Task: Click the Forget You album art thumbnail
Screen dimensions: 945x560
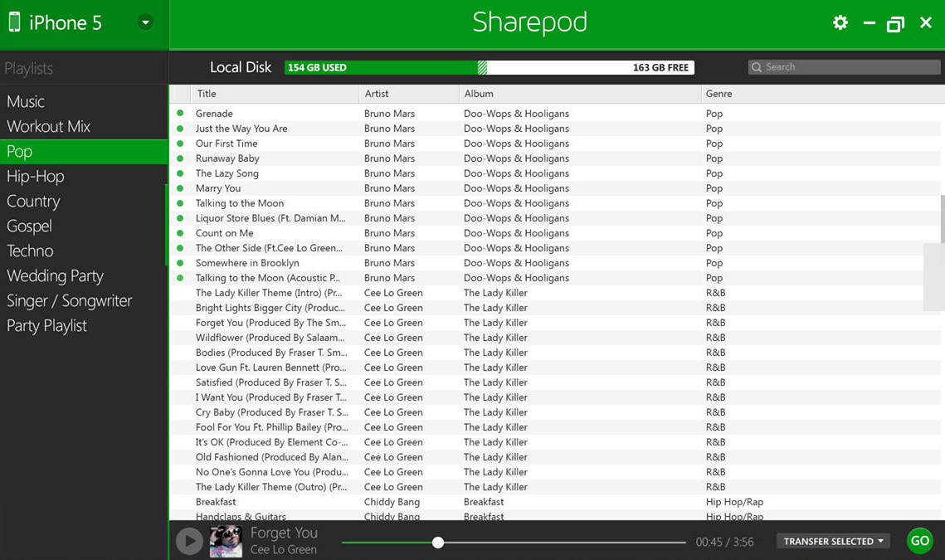Action: pyautogui.click(x=226, y=541)
